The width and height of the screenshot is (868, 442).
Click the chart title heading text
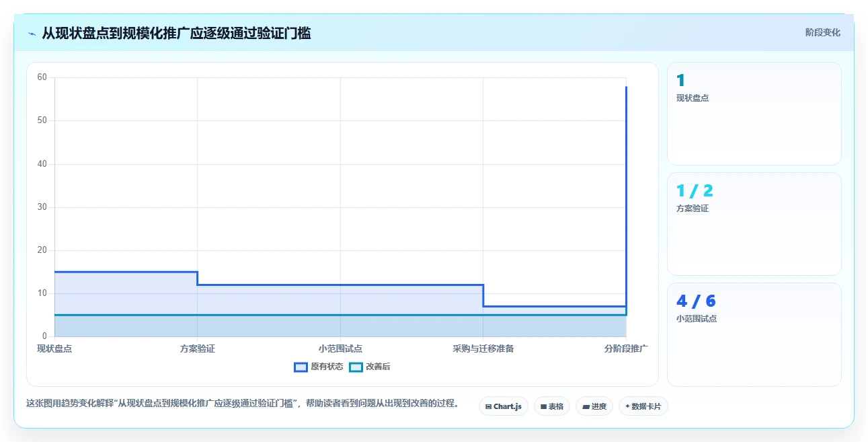click(176, 34)
